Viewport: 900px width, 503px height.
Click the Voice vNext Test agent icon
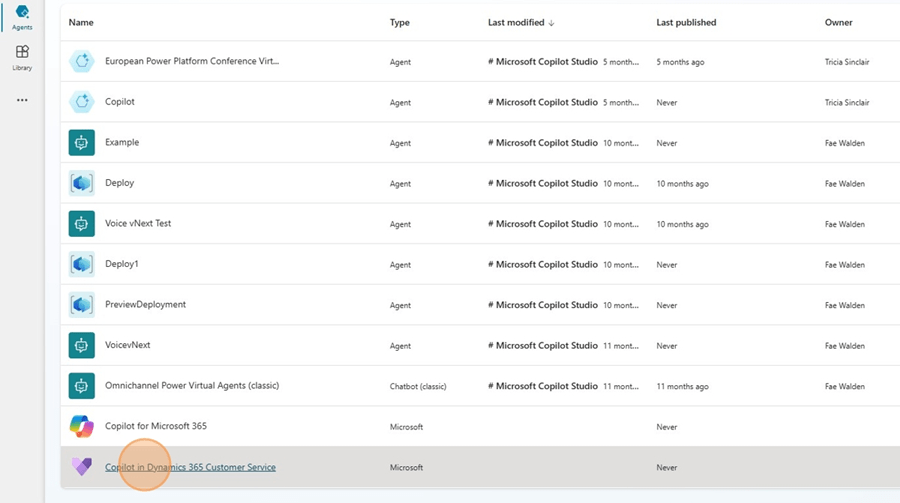[81, 224]
